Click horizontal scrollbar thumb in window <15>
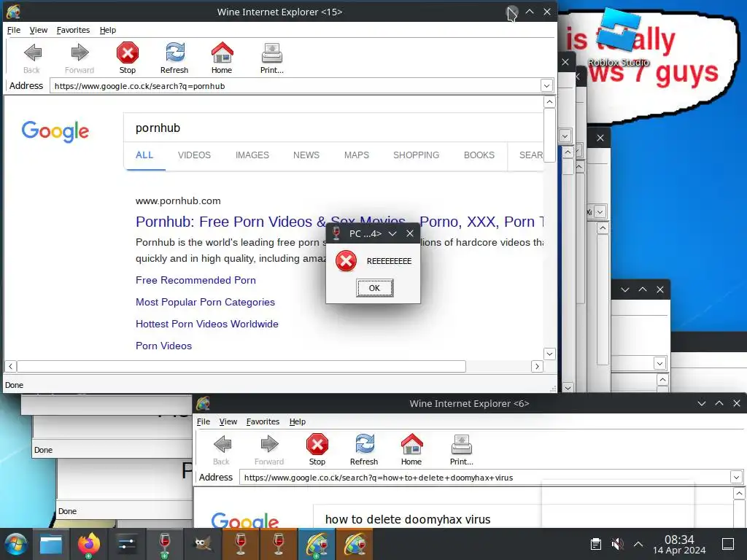The width and height of the screenshot is (747, 560). point(241,366)
